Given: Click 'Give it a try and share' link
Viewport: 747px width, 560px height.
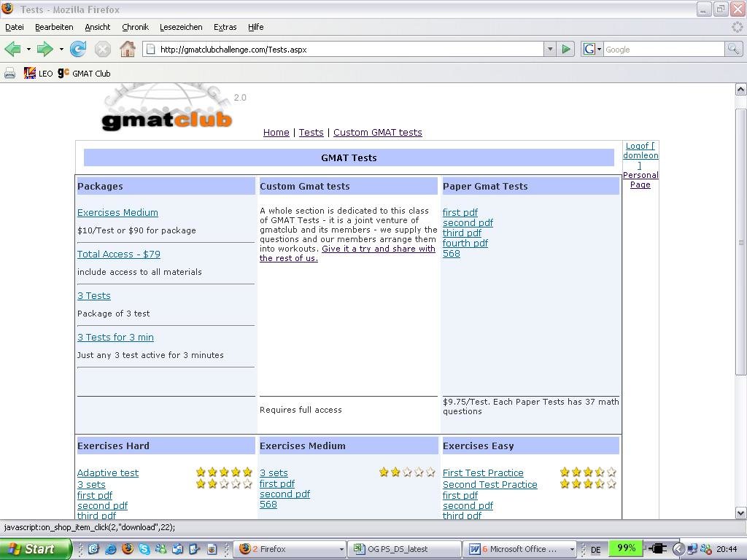Looking at the screenshot, I should coord(347,253).
